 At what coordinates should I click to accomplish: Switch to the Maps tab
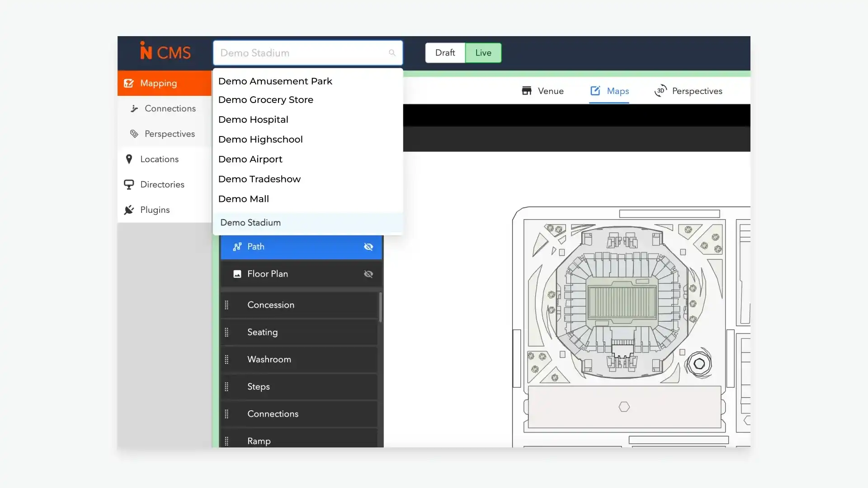609,91
